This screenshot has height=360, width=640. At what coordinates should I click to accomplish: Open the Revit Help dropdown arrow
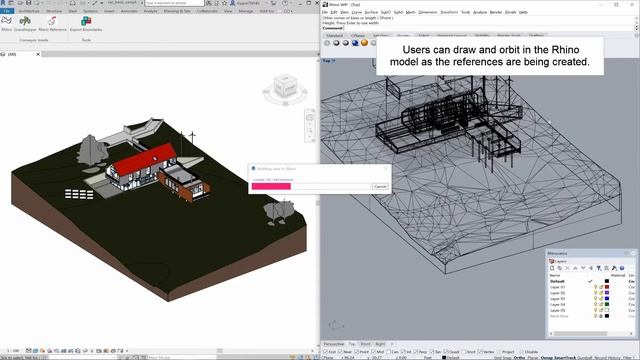tap(290, 3)
